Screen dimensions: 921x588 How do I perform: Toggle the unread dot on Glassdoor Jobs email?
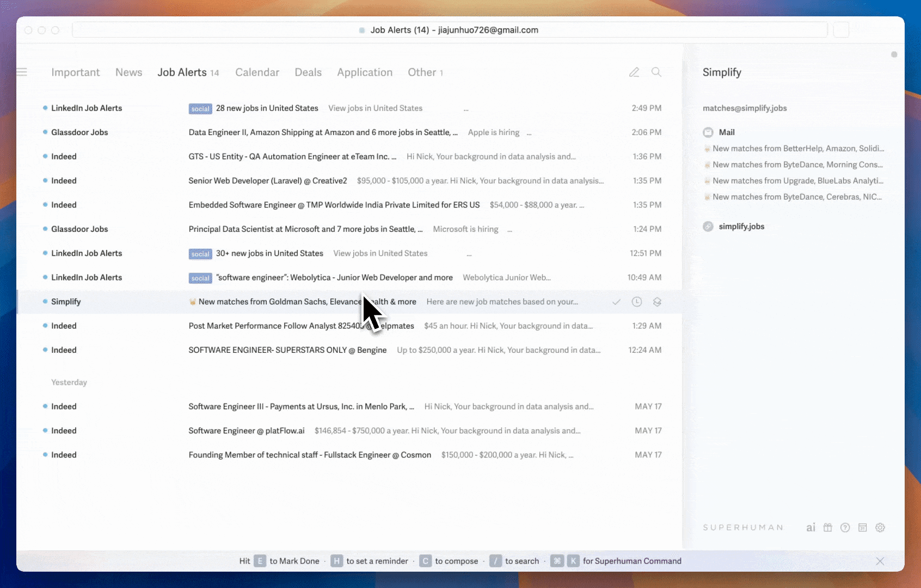coord(45,132)
